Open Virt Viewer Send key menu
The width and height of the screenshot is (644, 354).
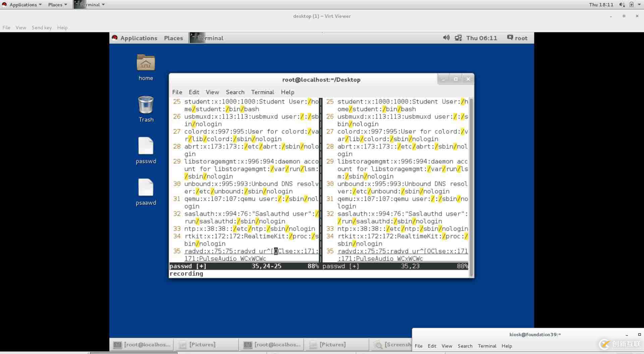[42, 28]
